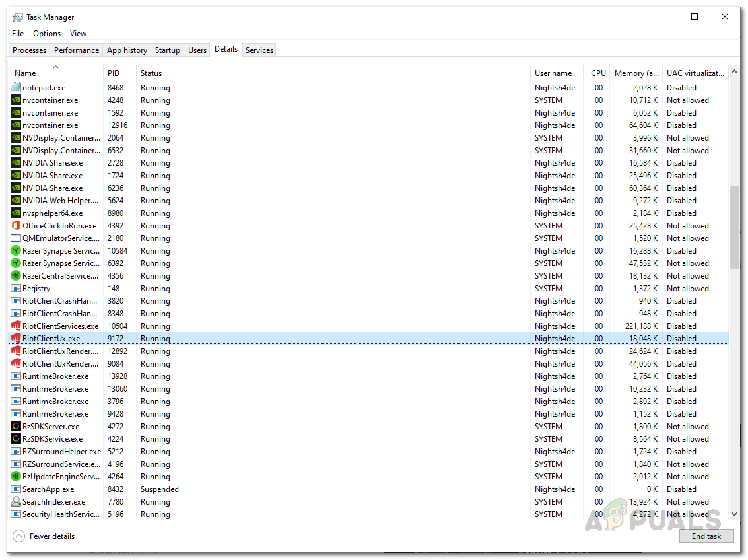Select RiotClientUxRender with PID 9084
The image size is (748, 560).
click(x=61, y=363)
